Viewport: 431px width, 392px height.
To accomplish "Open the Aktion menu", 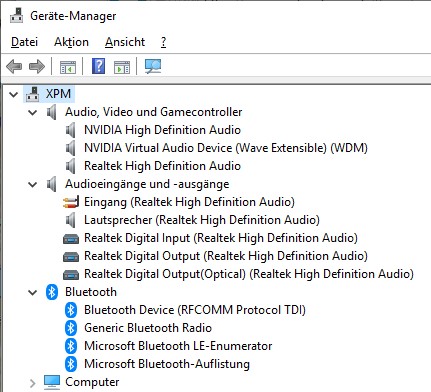I will coord(71,42).
